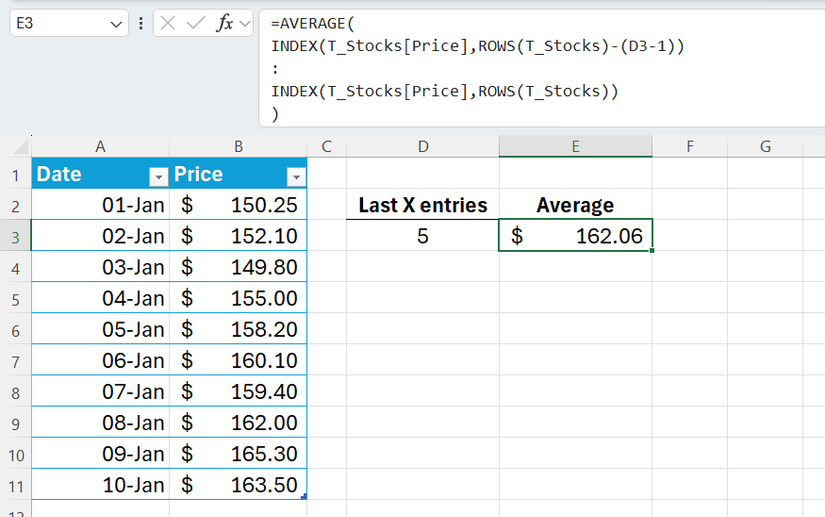Click the table resize handle at B11

303,496
